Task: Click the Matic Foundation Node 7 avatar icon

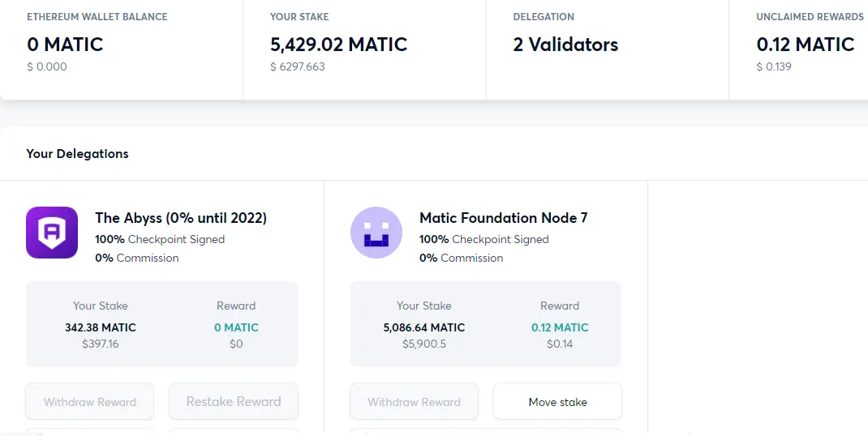Action: [376, 233]
